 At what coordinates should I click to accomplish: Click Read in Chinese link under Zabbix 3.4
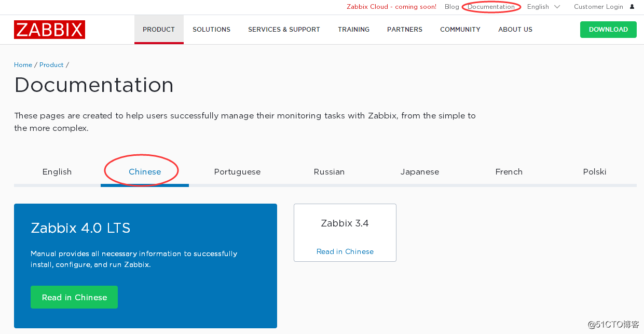[345, 251]
